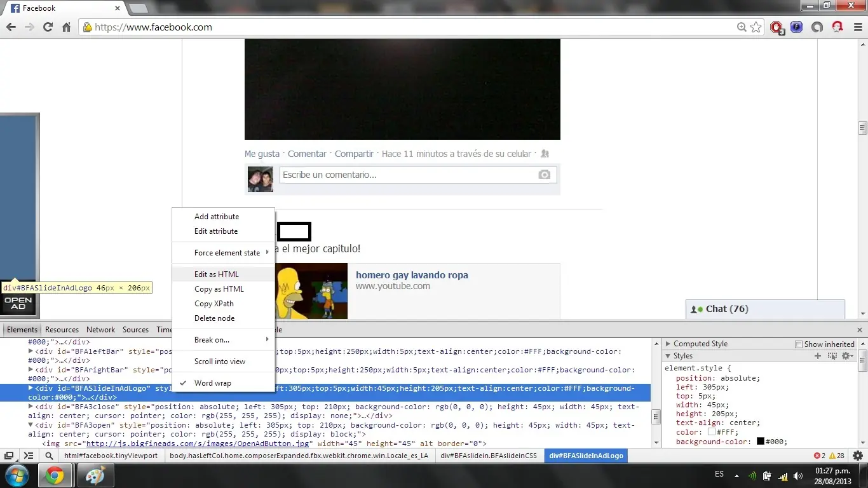
Task: Switch to the Sources tab
Action: coord(135,330)
